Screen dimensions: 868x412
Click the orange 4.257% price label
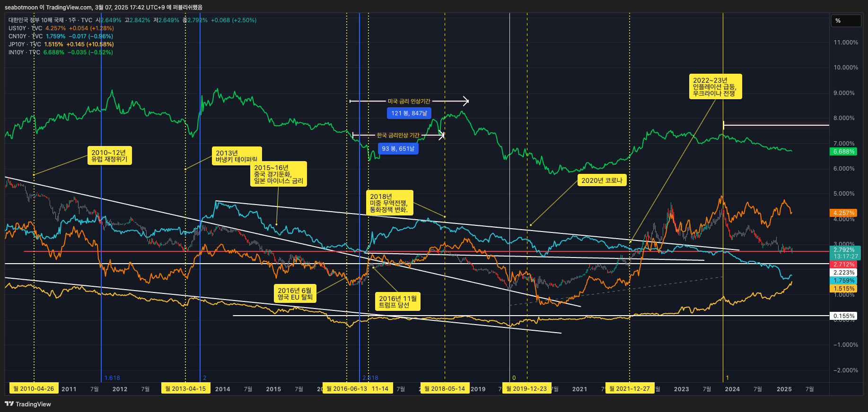pyautogui.click(x=844, y=213)
